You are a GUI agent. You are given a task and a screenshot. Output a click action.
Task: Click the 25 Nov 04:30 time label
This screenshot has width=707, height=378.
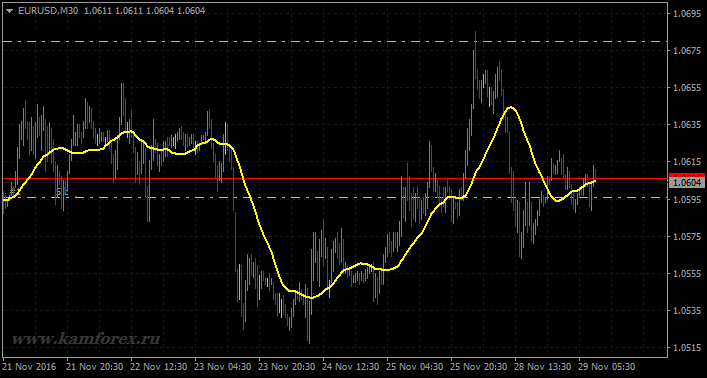[414, 366]
